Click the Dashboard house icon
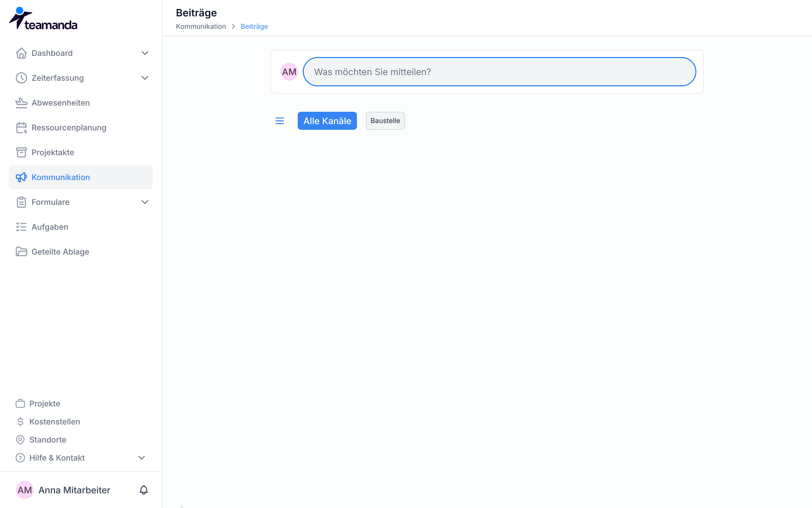Viewport: 812px width, 508px height. pyautogui.click(x=21, y=53)
